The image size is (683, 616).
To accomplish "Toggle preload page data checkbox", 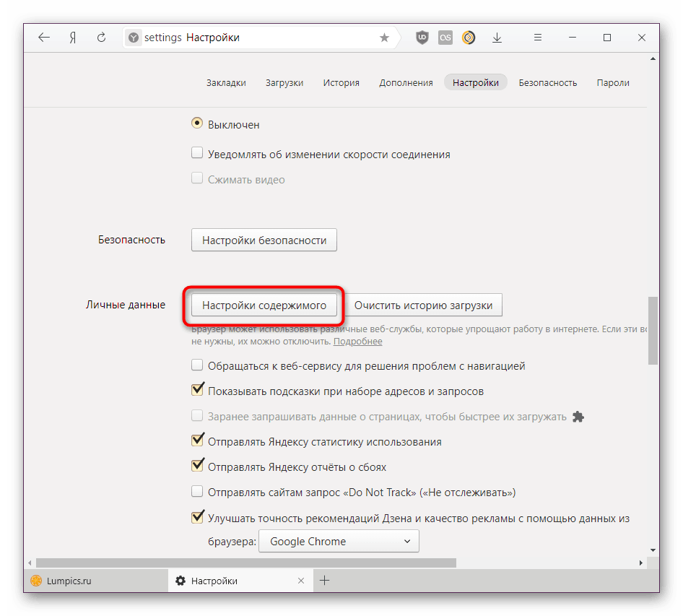I will click(x=197, y=415).
